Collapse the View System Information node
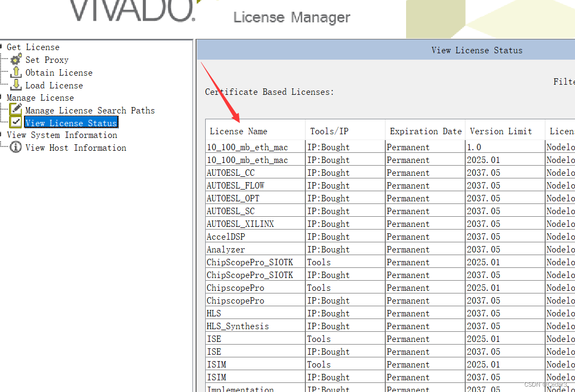The width and height of the screenshot is (575, 392). coord(1,134)
